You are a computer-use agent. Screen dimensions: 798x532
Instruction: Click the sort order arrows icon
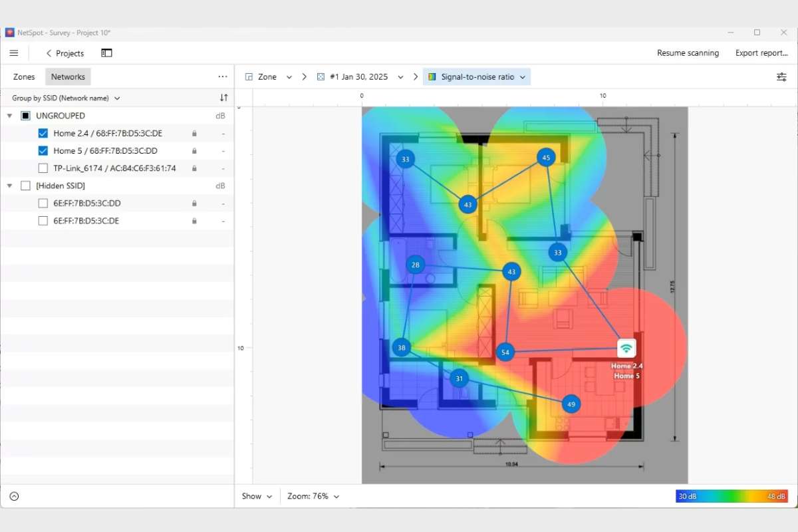click(x=223, y=98)
